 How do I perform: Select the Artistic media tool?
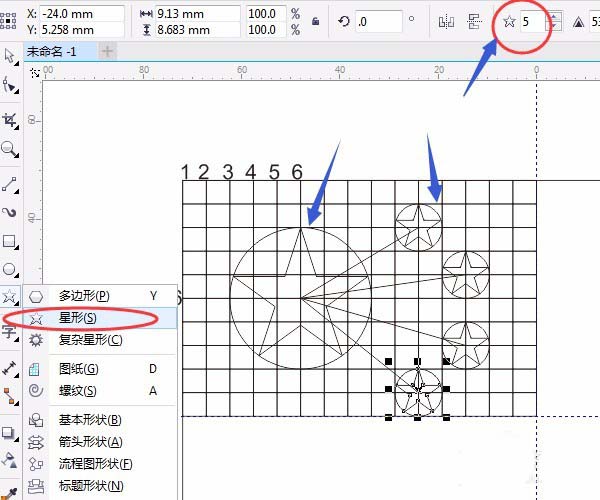click(9, 212)
